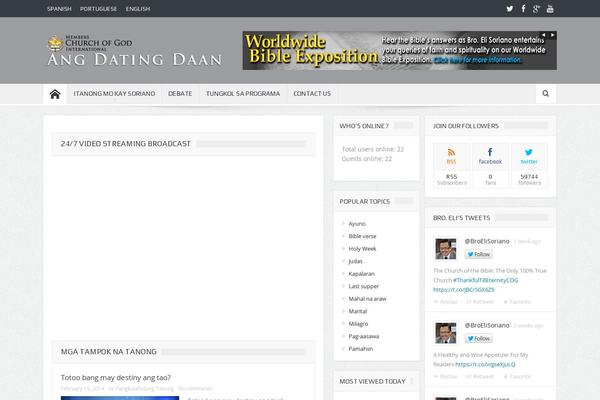Screen dimensions: 600x400
Task: Open the YouTube icon in top bar
Action: (x=550, y=8)
